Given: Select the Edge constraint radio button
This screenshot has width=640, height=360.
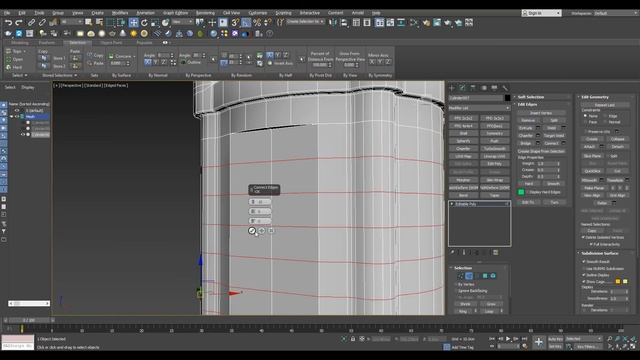Looking at the screenshot, I should 606,116.
